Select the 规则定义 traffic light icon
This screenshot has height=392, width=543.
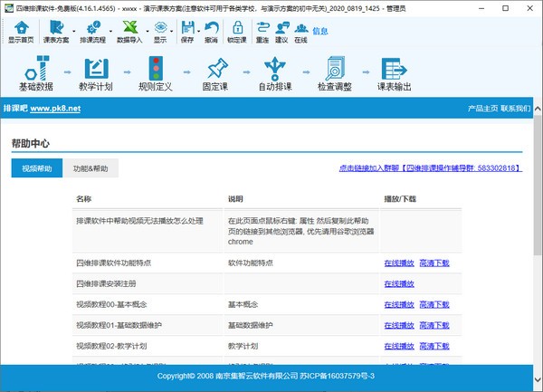tap(155, 69)
